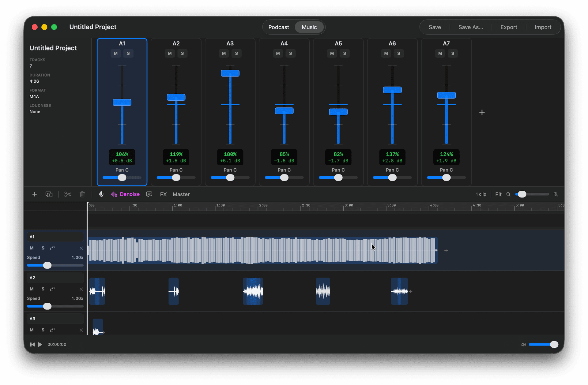Switch to the Podcast mode tab
The height and width of the screenshot is (385, 588).
tap(278, 27)
